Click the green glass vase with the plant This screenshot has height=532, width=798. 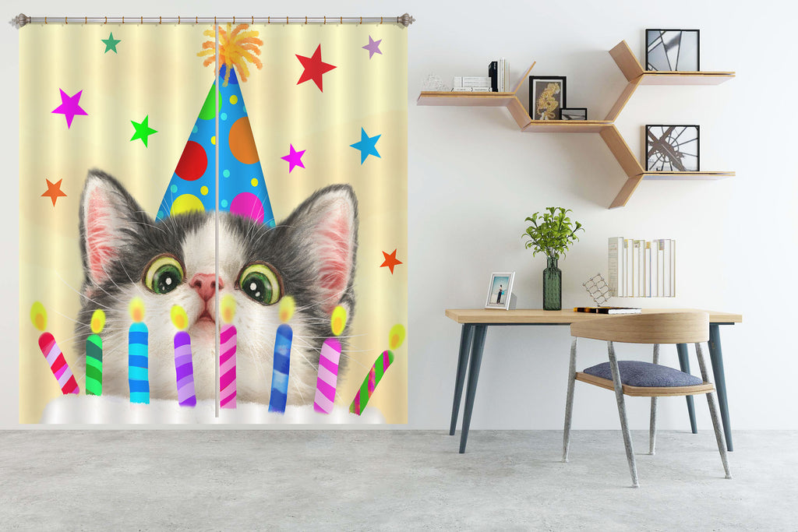552,284
